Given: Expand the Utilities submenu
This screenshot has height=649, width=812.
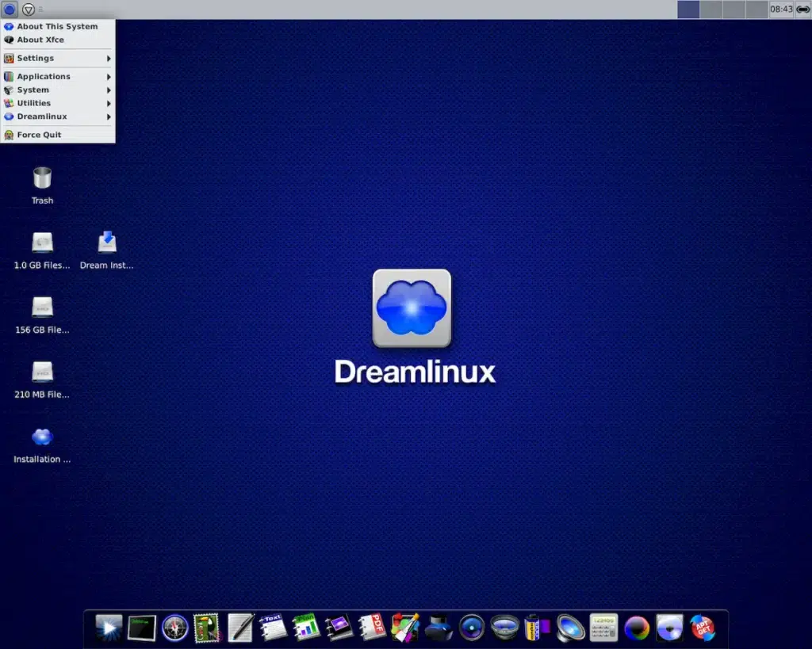Looking at the screenshot, I should [57, 104].
